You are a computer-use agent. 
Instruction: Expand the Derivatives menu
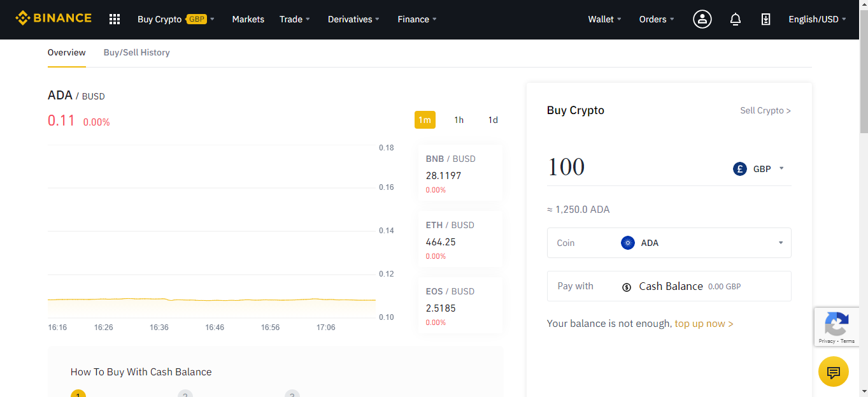353,19
